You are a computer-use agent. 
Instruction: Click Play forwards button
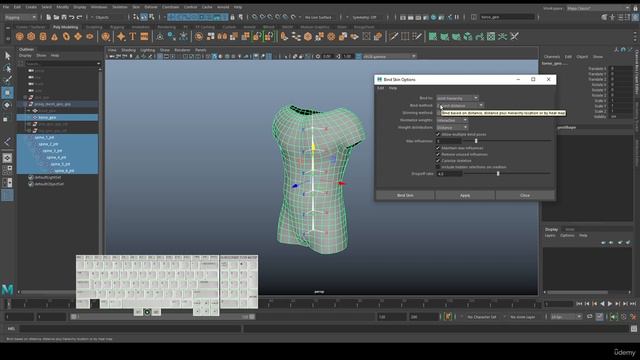610,304
